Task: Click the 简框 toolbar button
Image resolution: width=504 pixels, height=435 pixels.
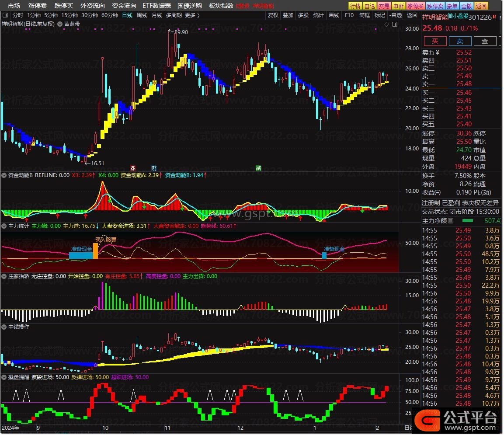Action: pyautogui.click(x=365, y=15)
